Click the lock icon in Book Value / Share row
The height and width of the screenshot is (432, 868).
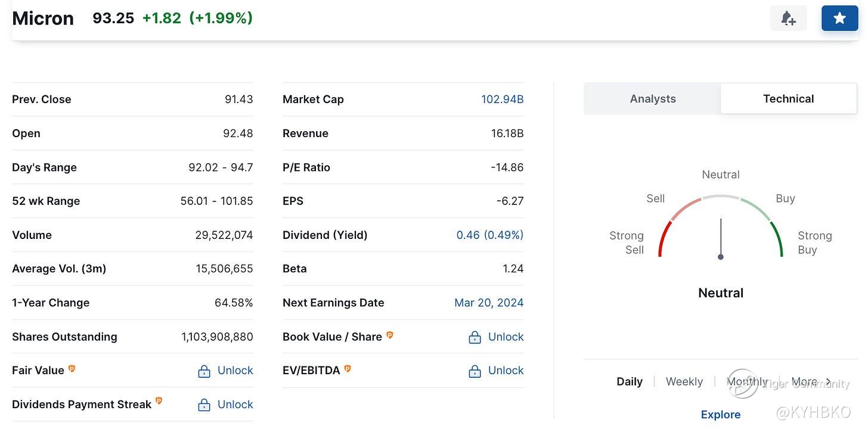pos(475,338)
